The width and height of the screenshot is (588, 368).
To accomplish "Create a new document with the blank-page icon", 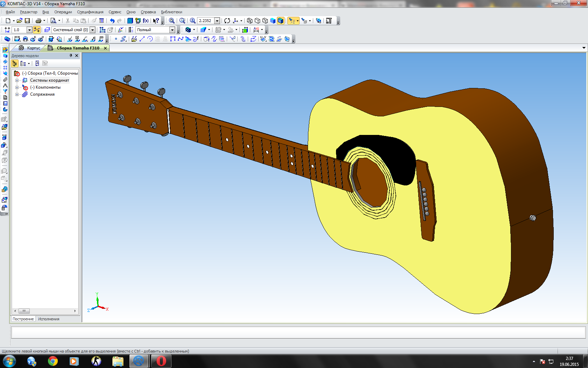I will [8, 21].
